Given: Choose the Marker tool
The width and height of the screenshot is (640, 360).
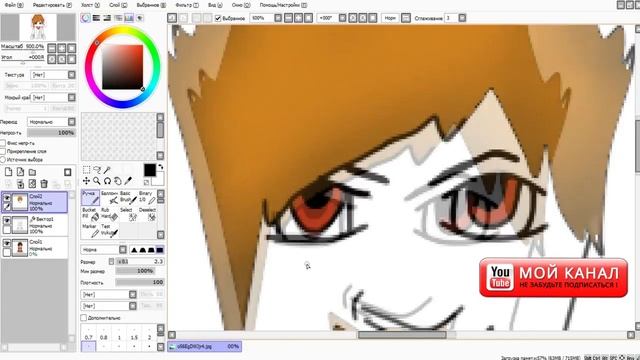Looking at the screenshot, I should (x=90, y=231).
